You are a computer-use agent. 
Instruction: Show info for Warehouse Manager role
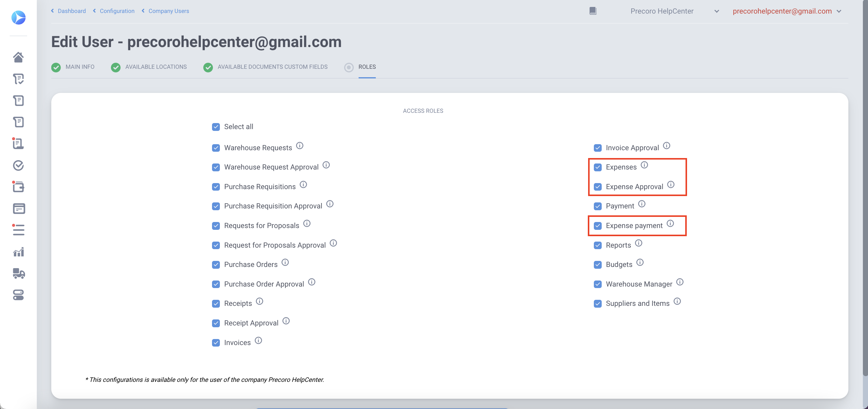pos(680,282)
